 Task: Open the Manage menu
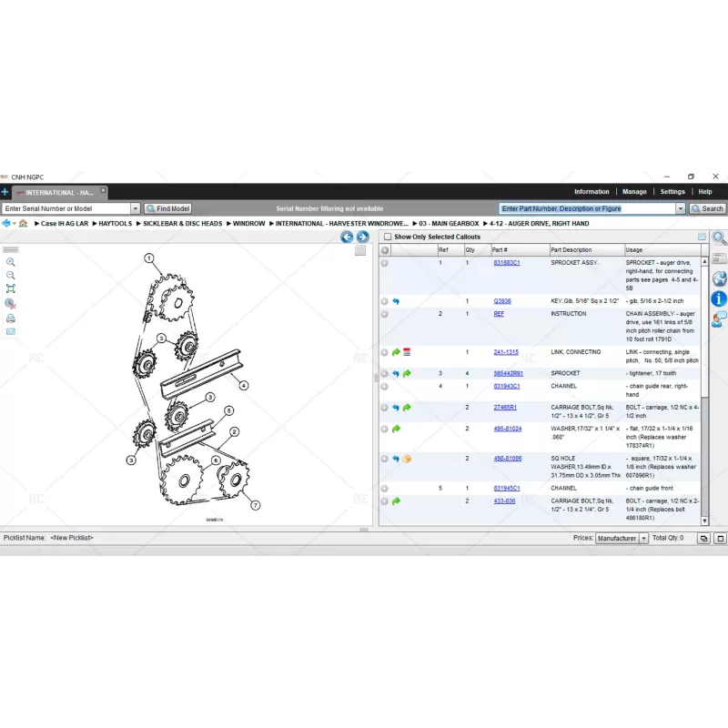tap(634, 192)
